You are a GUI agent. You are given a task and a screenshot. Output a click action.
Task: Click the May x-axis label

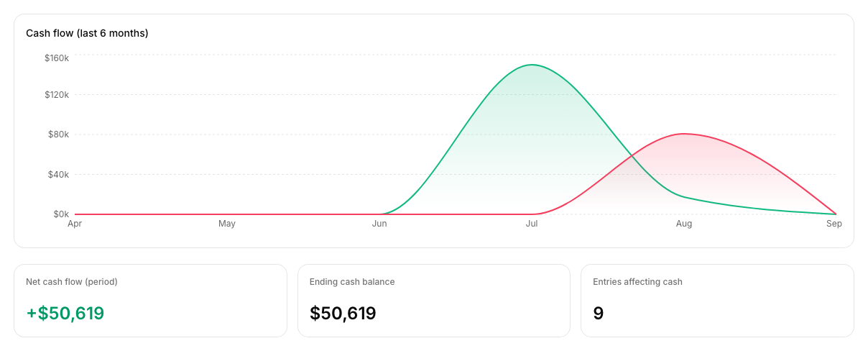(x=227, y=224)
